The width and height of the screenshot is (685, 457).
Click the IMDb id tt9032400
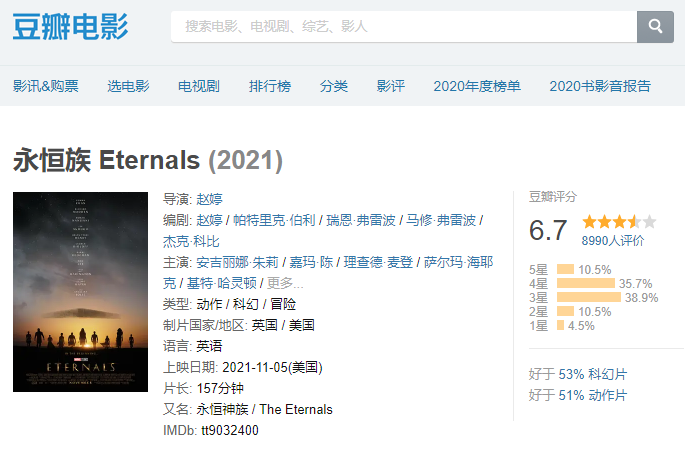tap(230, 430)
